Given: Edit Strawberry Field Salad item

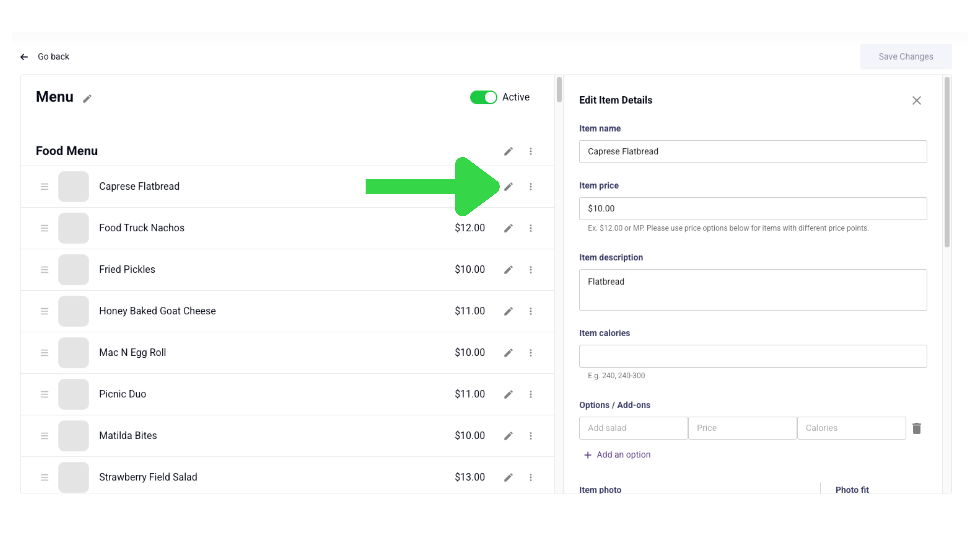Looking at the screenshot, I should (x=508, y=477).
